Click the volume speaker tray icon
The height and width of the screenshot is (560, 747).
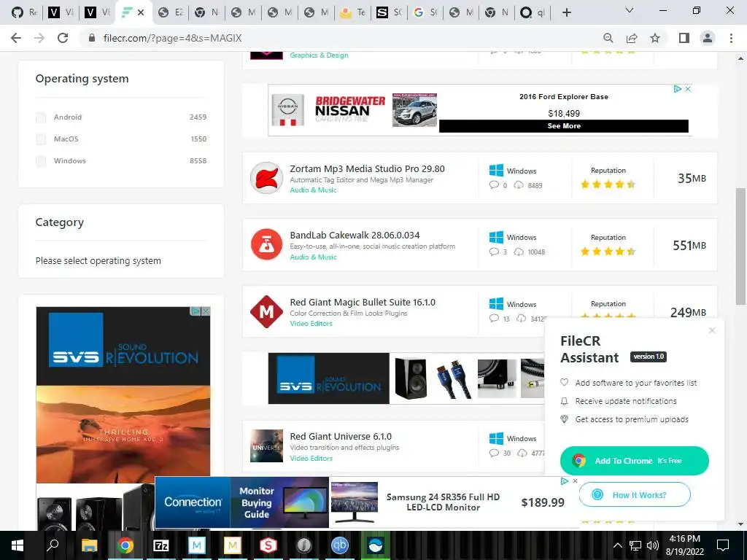tap(652, 545)
